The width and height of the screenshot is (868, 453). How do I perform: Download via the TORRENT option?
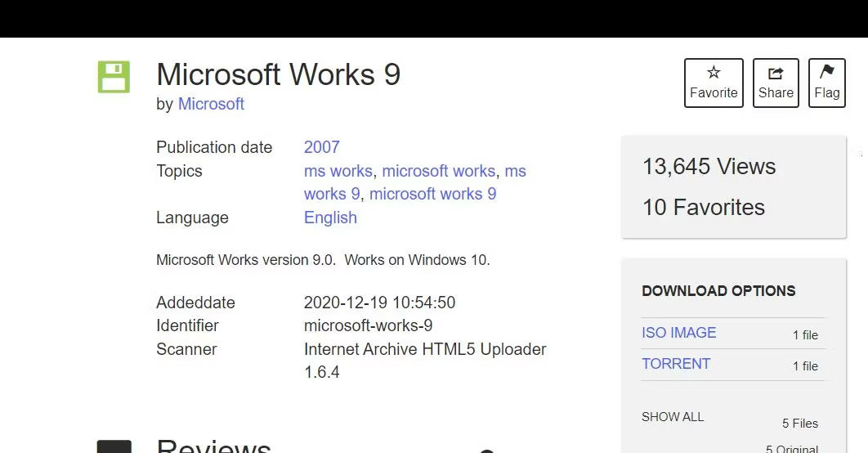tap(676, 364)
